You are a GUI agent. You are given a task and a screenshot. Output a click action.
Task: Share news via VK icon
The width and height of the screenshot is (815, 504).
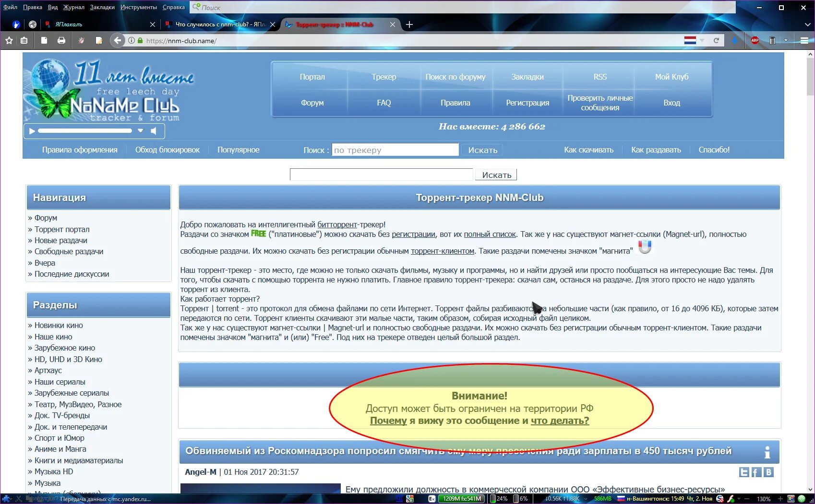(768, 472)
